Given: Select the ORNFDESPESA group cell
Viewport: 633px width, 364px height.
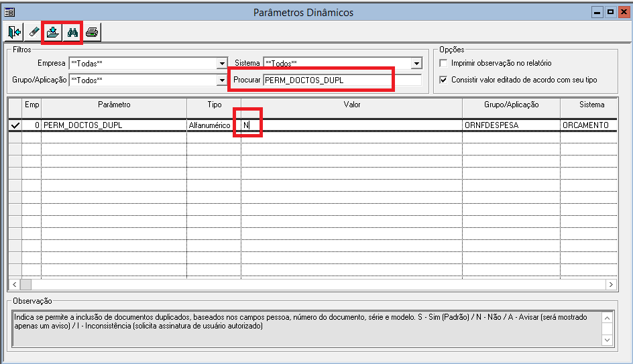Looking at the screenshot, I should click(511, 125).
